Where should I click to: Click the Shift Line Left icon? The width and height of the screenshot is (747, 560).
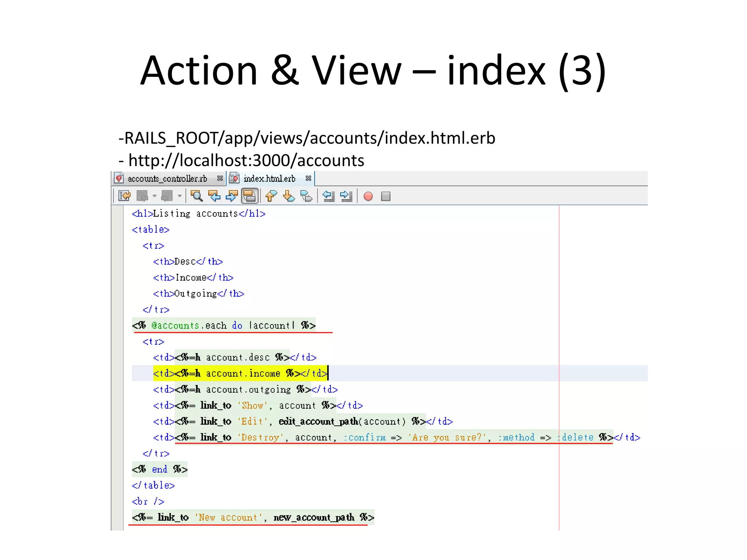coord(329,196)
